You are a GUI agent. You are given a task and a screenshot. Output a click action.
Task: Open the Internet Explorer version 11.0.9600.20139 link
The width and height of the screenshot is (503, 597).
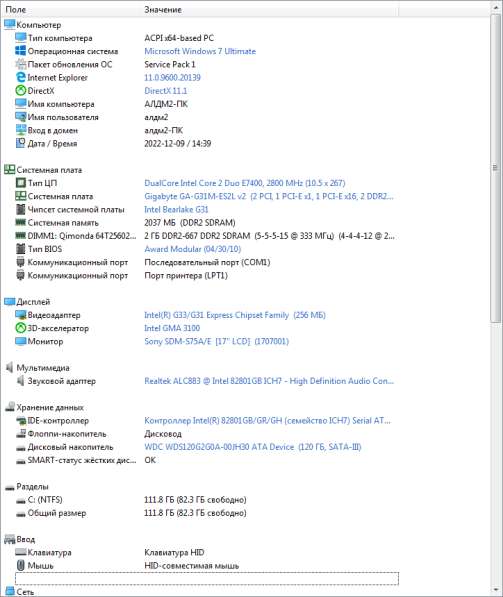172,77
